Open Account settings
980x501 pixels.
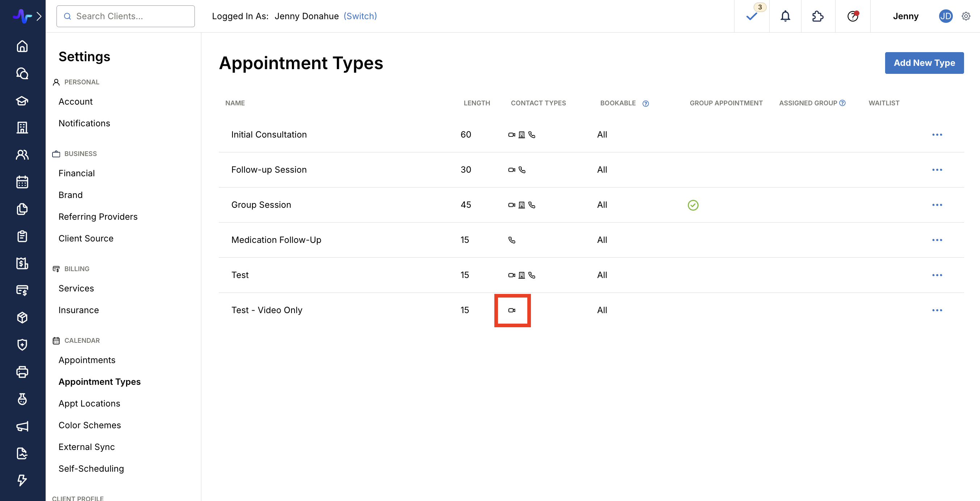click(75, 101)
